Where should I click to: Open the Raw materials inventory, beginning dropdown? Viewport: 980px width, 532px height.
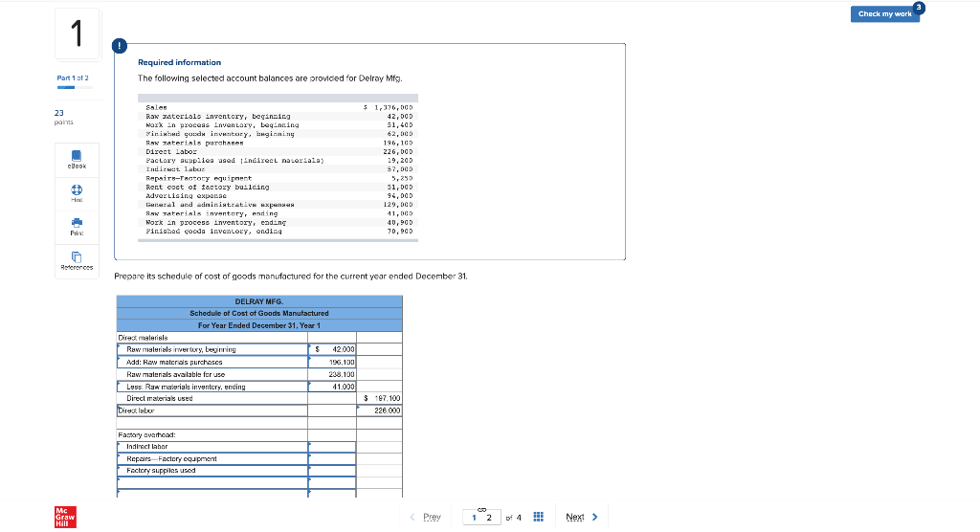click(212, 349)
